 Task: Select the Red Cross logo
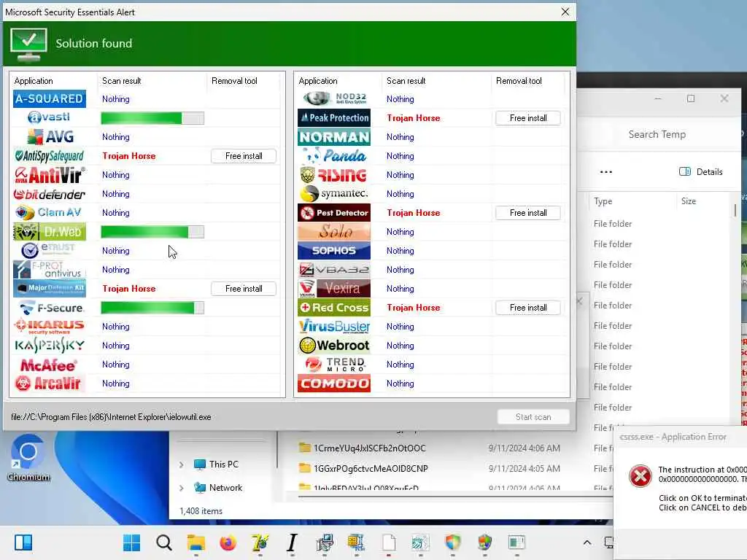tap(334, 308)
